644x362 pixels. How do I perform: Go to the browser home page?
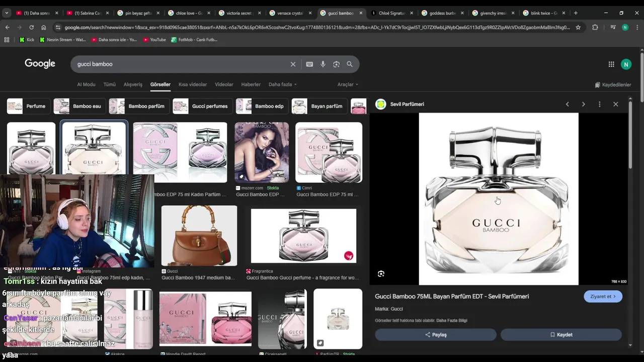pos(44,27)
